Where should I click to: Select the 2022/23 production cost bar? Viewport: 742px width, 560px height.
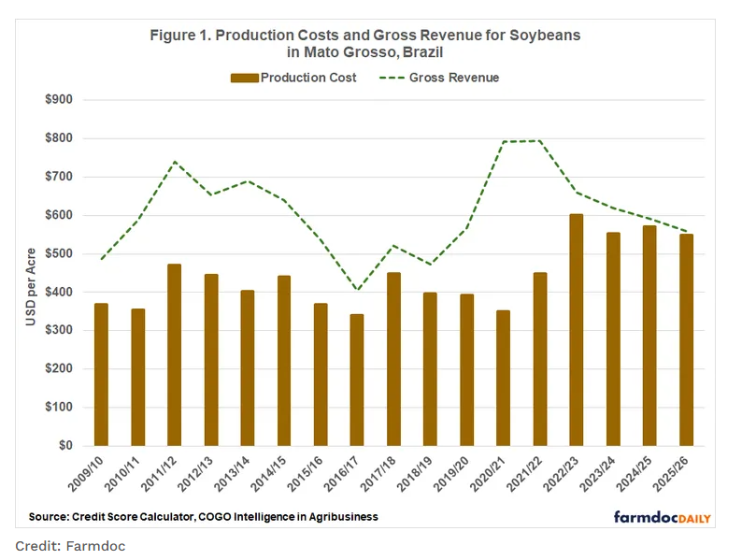577,330
